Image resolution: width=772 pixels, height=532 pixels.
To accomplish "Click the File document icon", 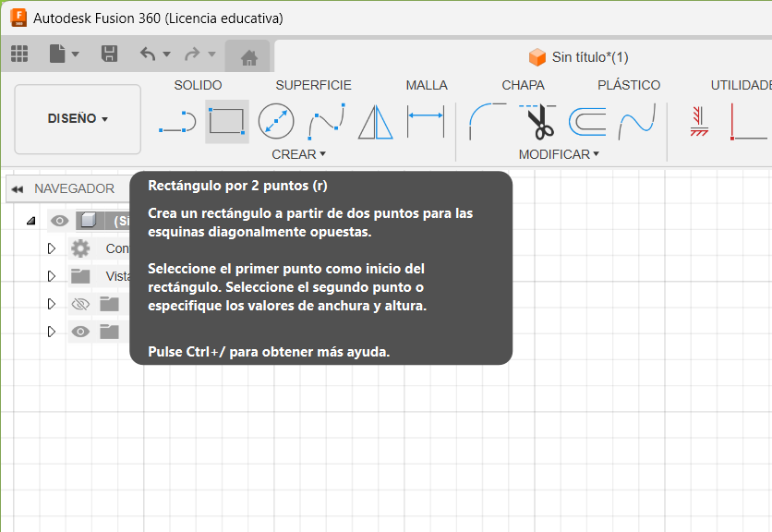I will tap(57, 54).
